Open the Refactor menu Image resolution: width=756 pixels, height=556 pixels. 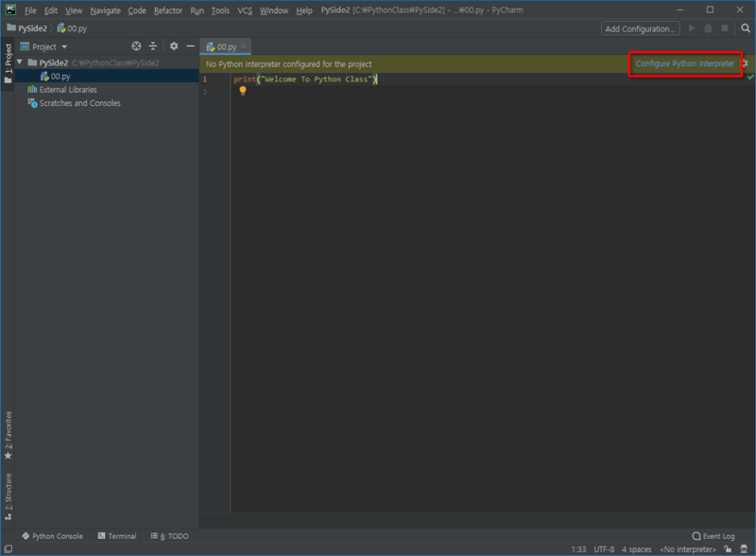tap(168, 10)
